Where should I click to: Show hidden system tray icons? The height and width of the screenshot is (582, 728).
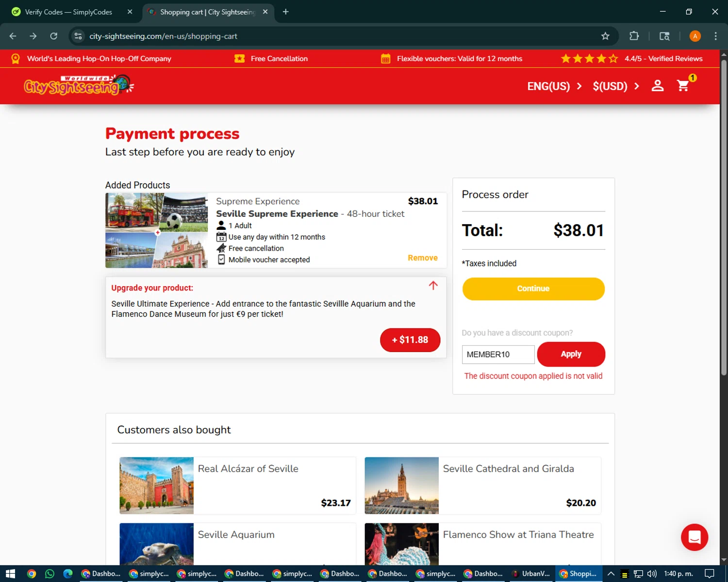click(x=611, y=574)
